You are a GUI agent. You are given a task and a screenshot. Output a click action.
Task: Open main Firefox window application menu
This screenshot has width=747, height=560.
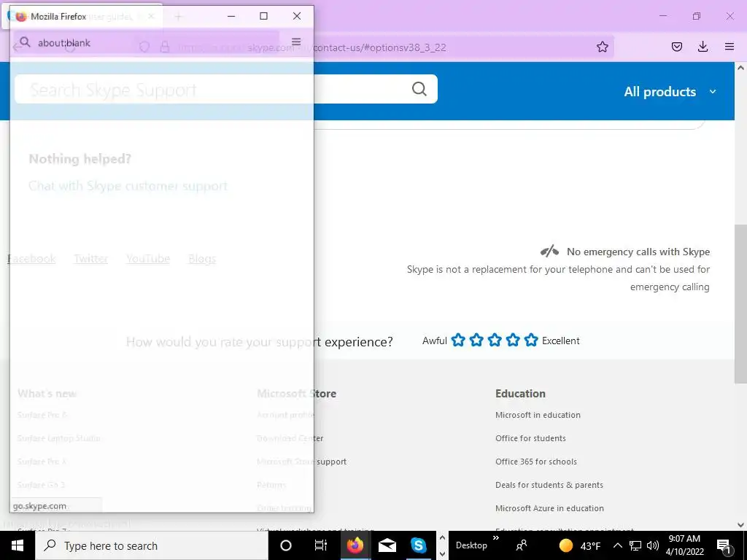click(729, 47)
